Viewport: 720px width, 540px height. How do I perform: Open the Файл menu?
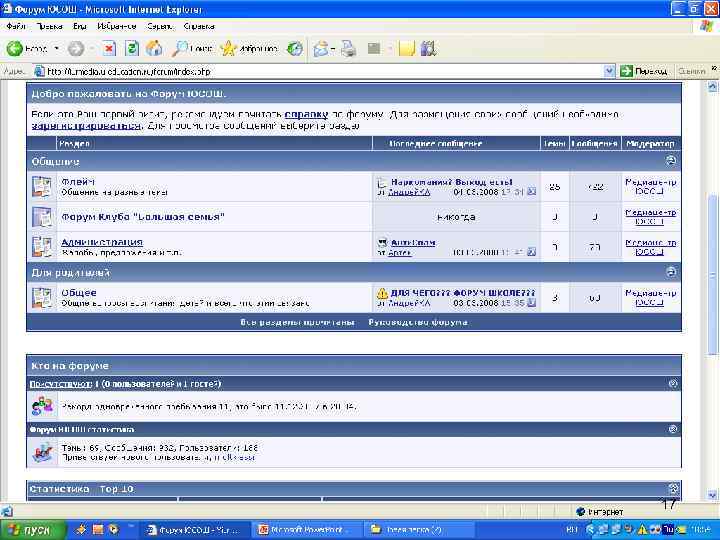(16, 26)
